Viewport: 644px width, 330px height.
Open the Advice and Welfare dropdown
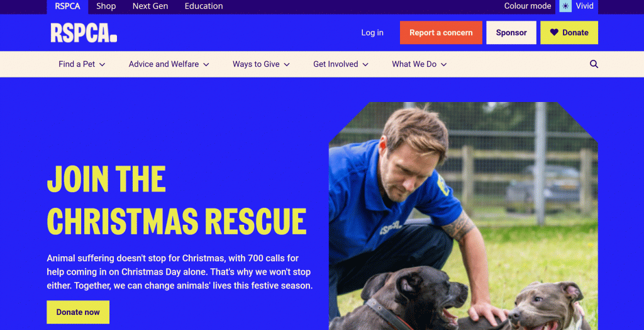169,64
